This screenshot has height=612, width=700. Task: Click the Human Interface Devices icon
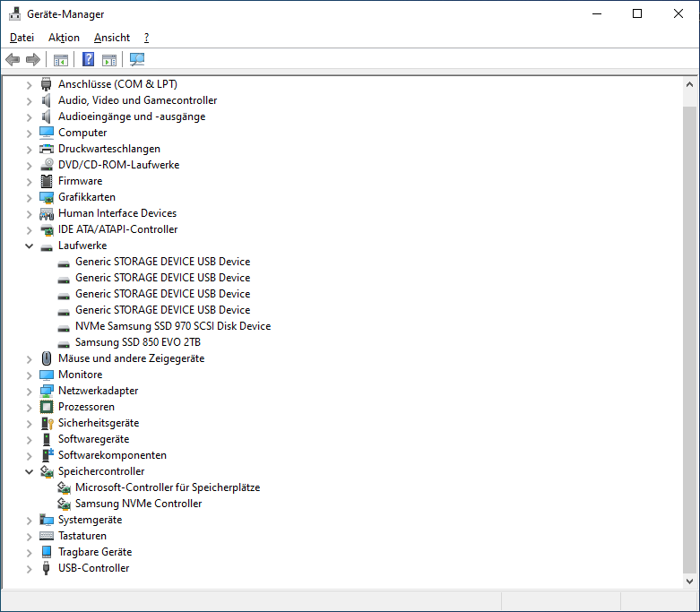pyautogui.click(x=47, y=214)
